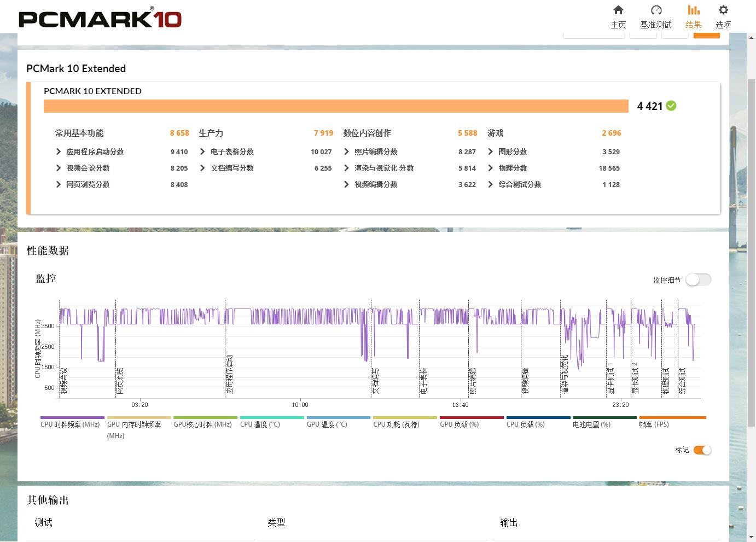Expand 照片编辑分数 row

click(x=346, y=151)
